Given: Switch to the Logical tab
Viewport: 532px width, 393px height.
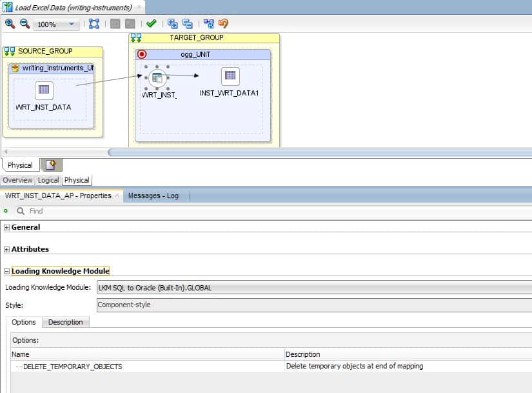Looking at the screenshot, I should (x=48, y=180).
